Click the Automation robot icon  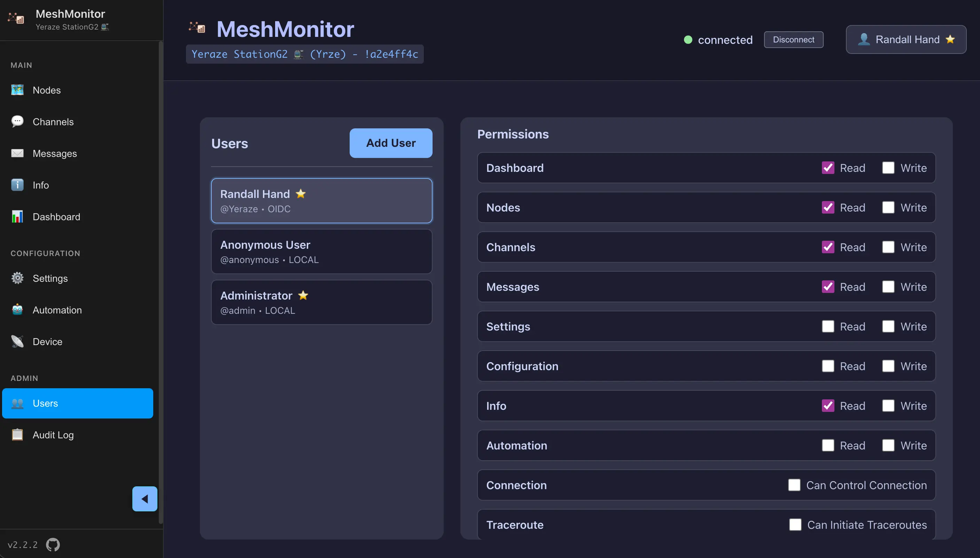tap(17, 310)
